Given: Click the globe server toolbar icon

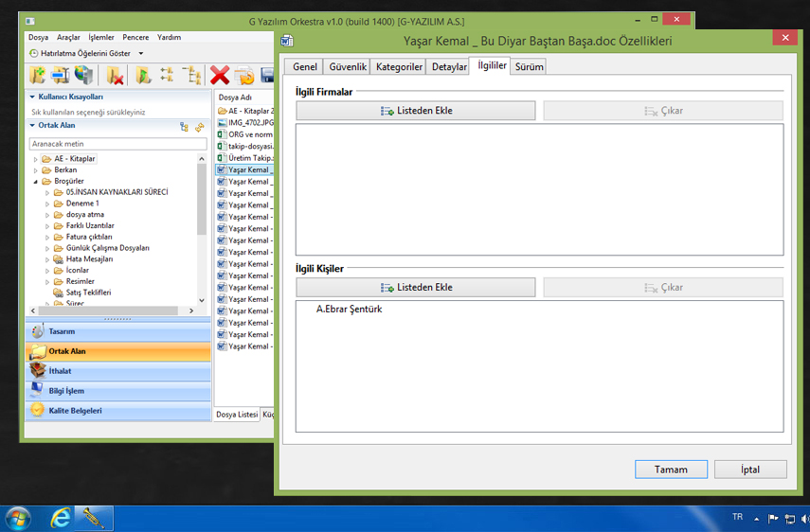Looking at the screenshot, I should [x=84, y=76].
